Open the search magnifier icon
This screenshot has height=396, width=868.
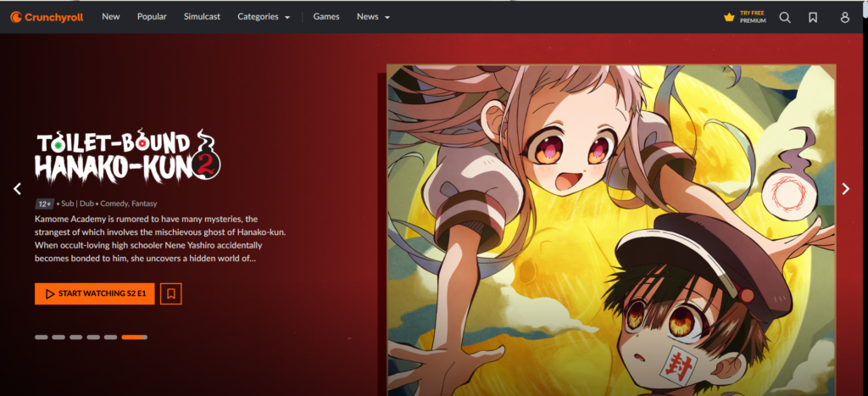tap(785, 17)
